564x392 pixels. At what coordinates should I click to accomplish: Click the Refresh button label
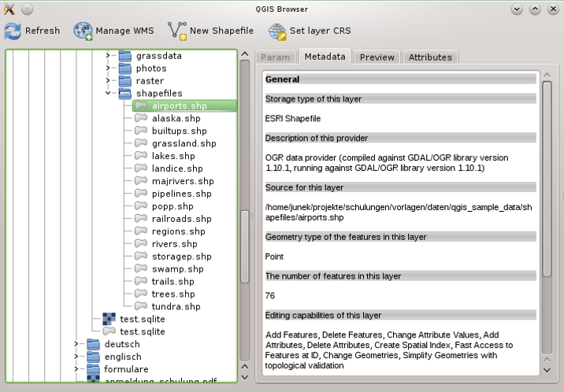(43, 31)
